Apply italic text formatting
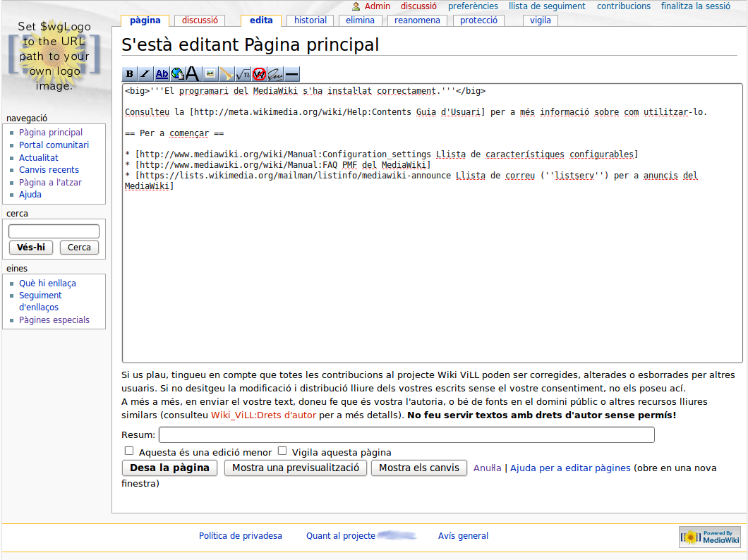 145,74
